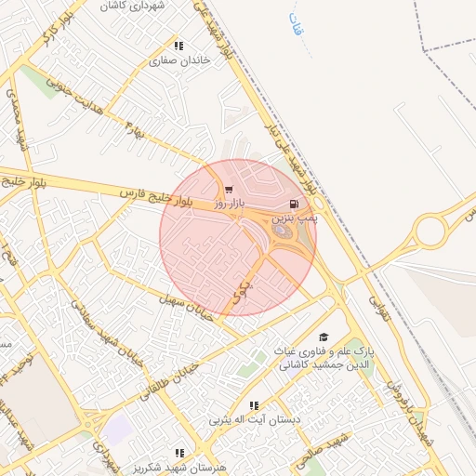Select the خیابان طالقانی street label
This screenshot has height=476, width=476.
[x=169, y=382]
